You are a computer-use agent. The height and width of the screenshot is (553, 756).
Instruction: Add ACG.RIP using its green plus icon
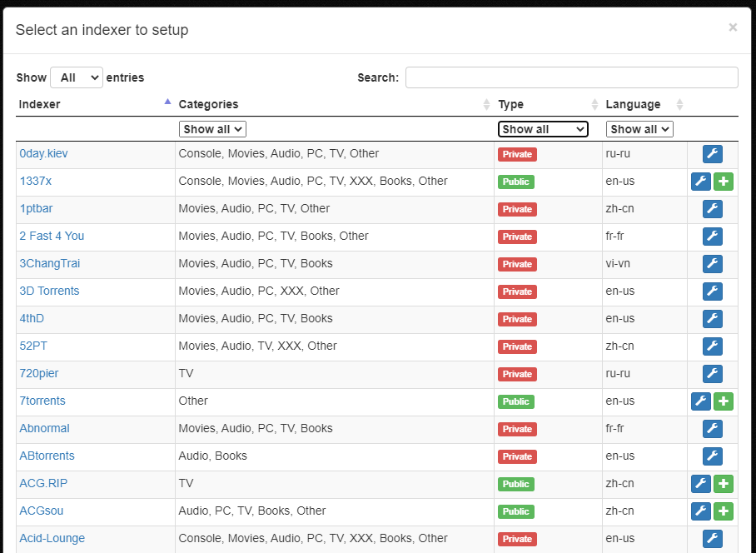coord(723,483)
